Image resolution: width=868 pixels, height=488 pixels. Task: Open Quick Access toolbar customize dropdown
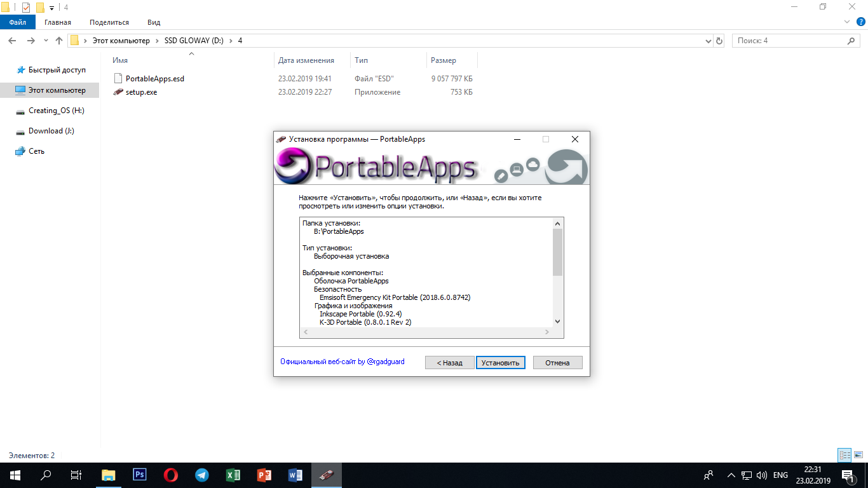coord(51,8)
